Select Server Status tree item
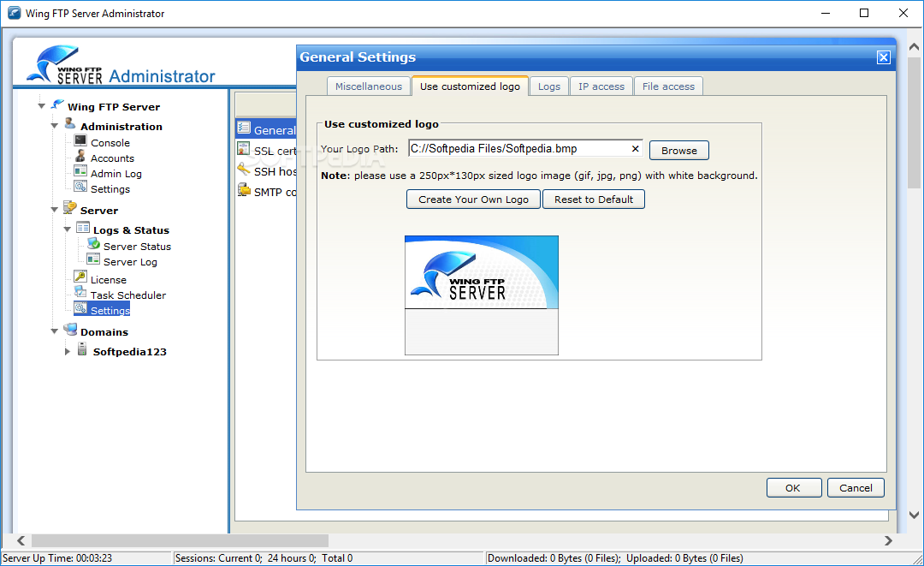The image size is (924, 566). click(x=137, y=247)
